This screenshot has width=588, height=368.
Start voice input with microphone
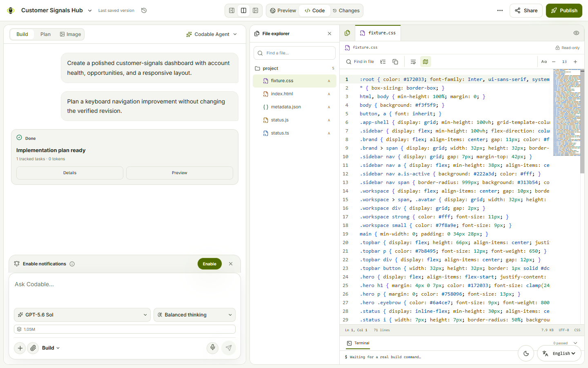click(x=213, y=348)
